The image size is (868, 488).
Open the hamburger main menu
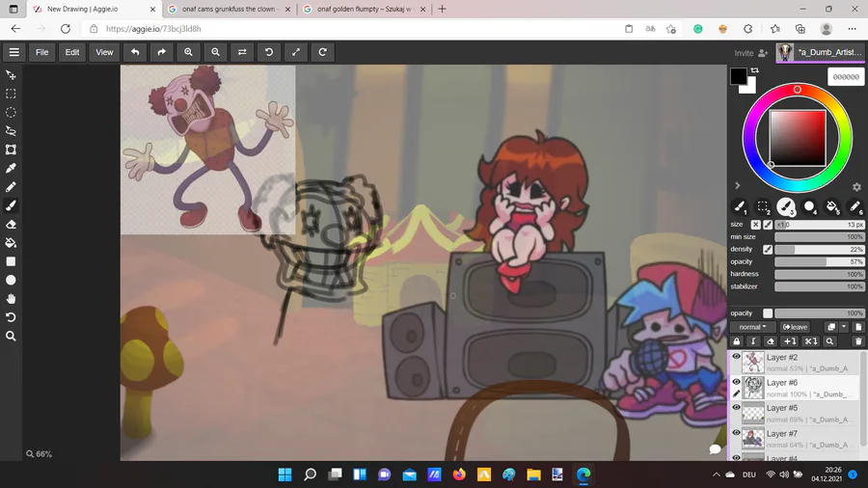click(x=14, y=52)
